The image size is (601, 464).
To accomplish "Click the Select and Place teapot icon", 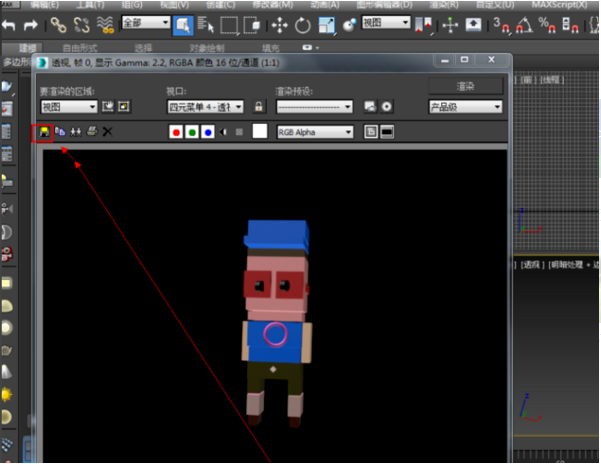I will click(x=349, y=25).
